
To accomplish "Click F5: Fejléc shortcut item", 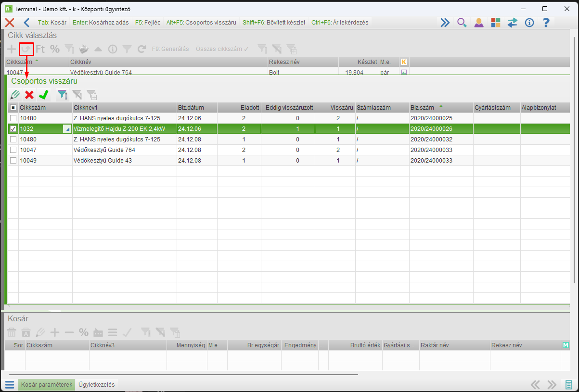I will tap(148, 22).
